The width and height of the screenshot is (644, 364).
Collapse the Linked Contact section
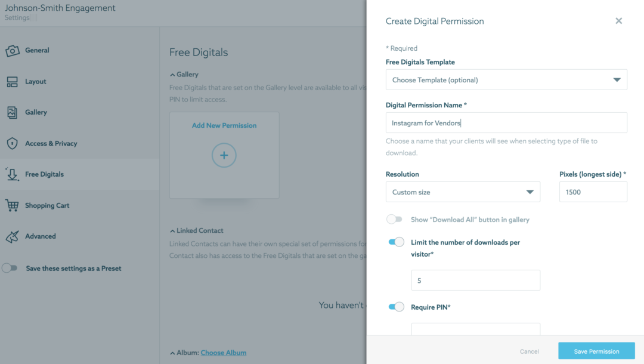click(172, 231)
